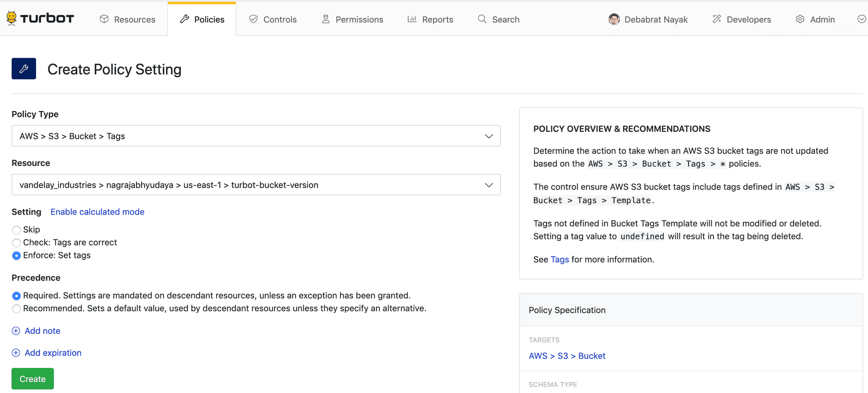This screenshot has height=393, width=868.
Task: Click the Create Policy Setting heading
Action: [114, 69]
